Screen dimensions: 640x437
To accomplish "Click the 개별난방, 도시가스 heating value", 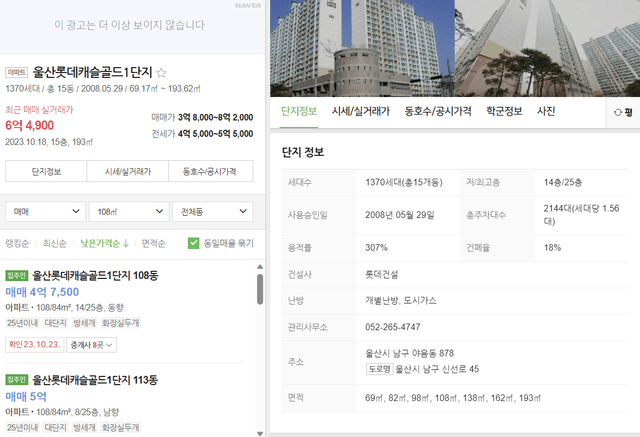I will click(x=400, y=301).
